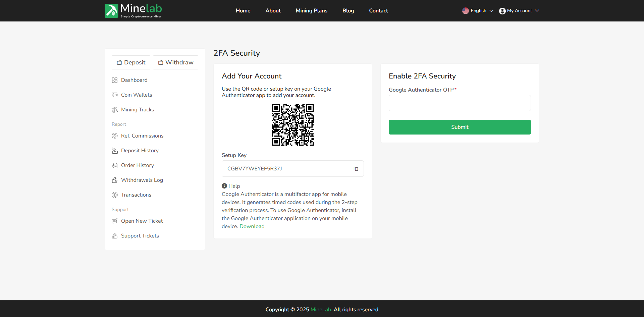Viewport: 644px width, 317px height.
Task: Expand the My Account menu
Action: [519, 11]
